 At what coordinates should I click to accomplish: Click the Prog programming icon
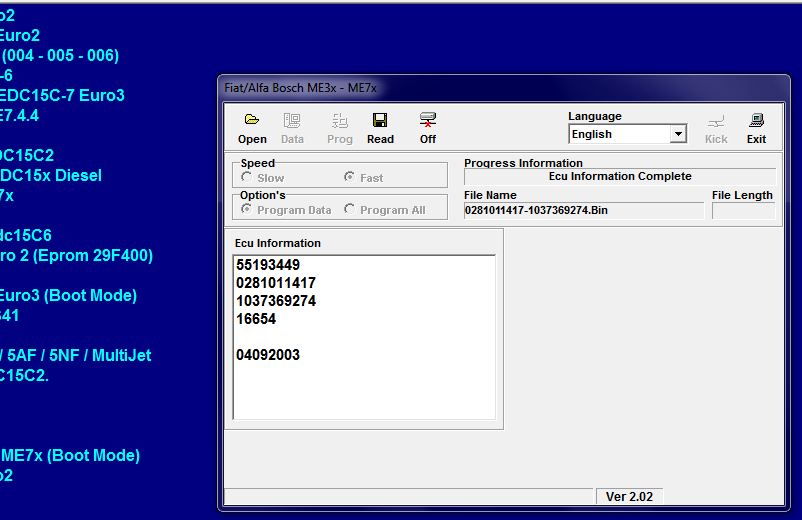[x=340, y=121]
